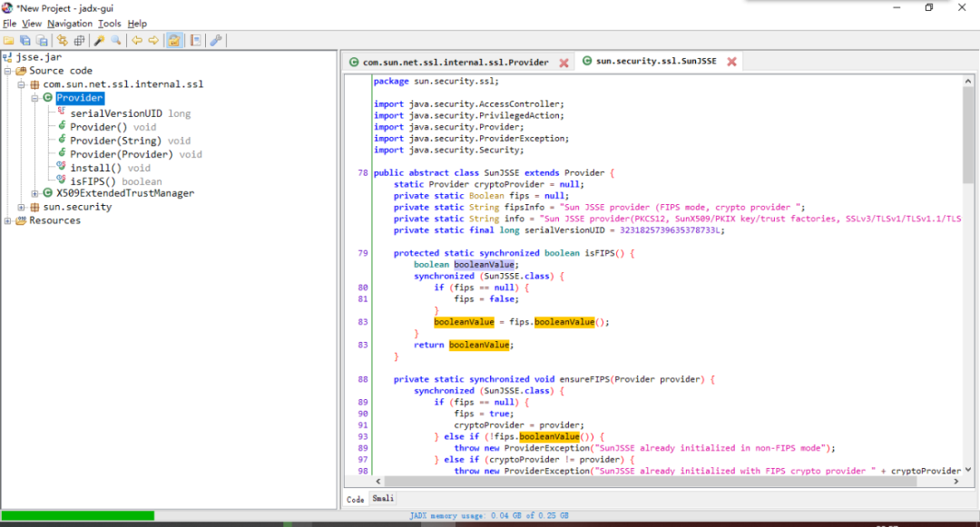Click the Save all icon
This screenshot has width=980, height=527.
point(25,41)
